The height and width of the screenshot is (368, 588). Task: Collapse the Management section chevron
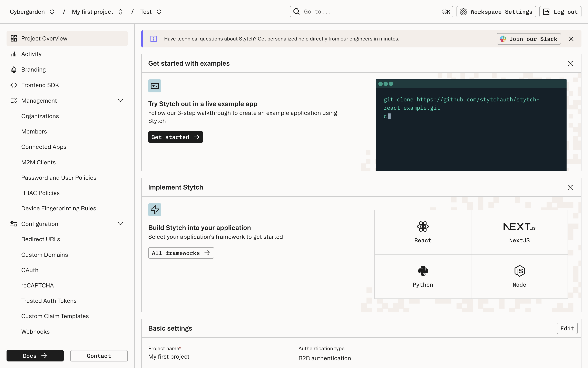click(120, 101)
